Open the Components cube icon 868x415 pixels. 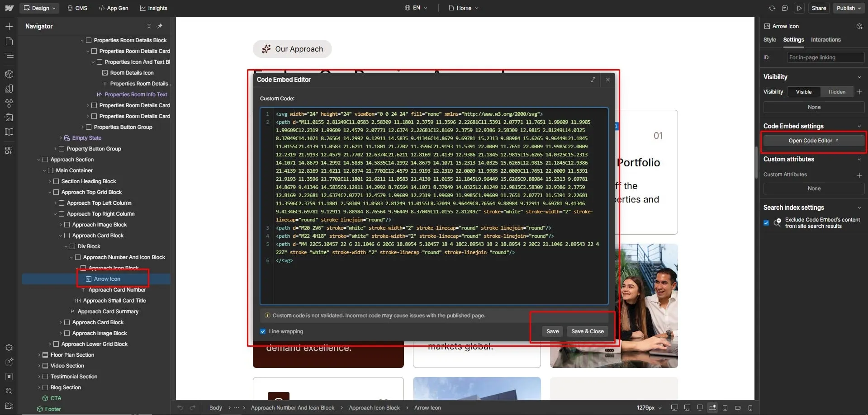click(x=9, y=74)
